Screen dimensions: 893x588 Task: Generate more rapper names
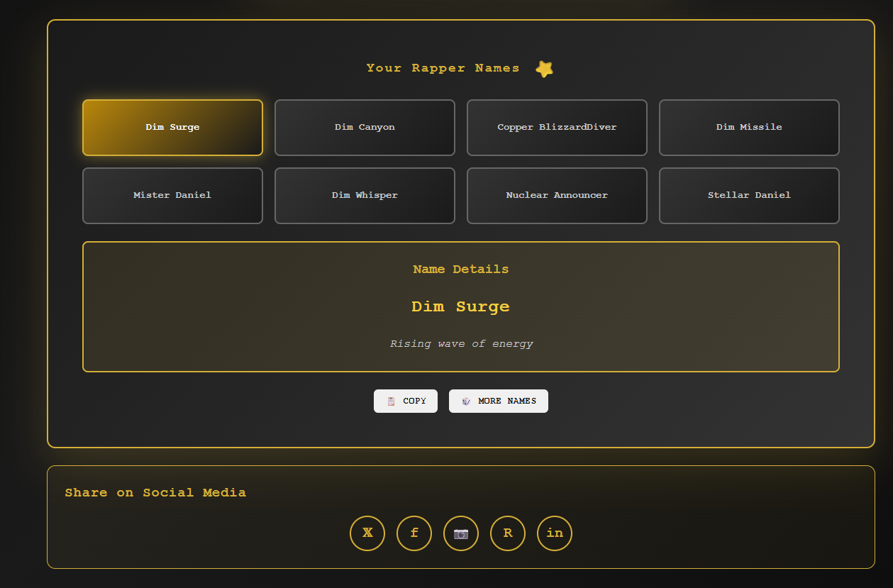[499, 401]
